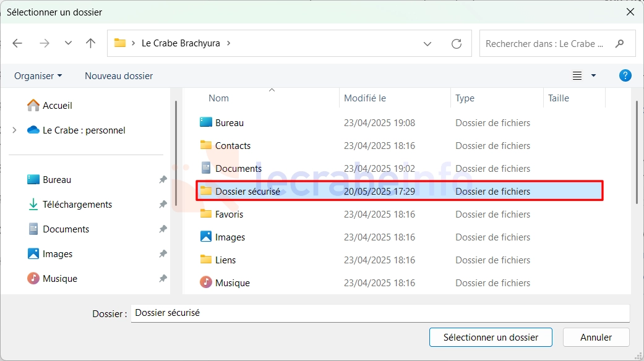Click the Annuler button
Screen dimensions: 644x361
coord(596,338)
